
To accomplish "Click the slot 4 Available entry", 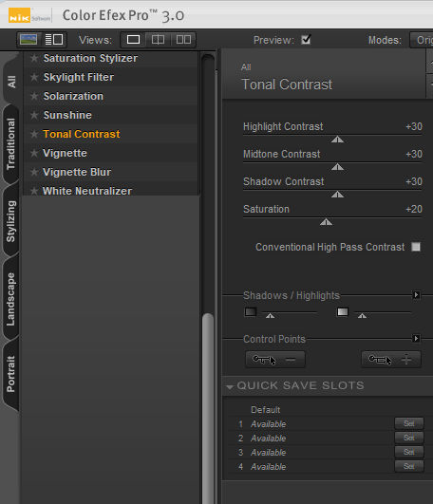I will pos(269,466).
